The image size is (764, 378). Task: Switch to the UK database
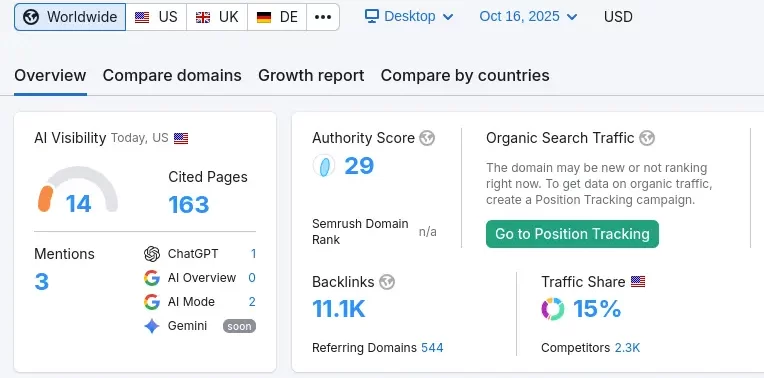[217, 17]
